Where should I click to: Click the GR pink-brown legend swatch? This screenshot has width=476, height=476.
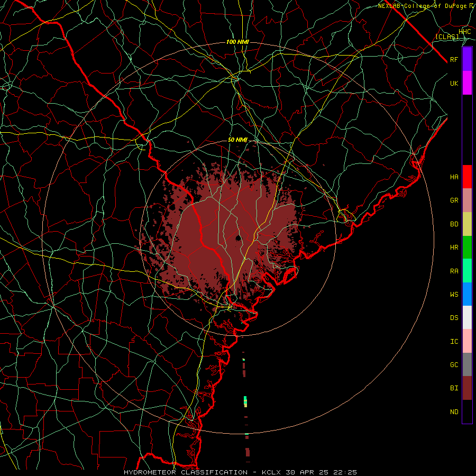tap(467, 200)
